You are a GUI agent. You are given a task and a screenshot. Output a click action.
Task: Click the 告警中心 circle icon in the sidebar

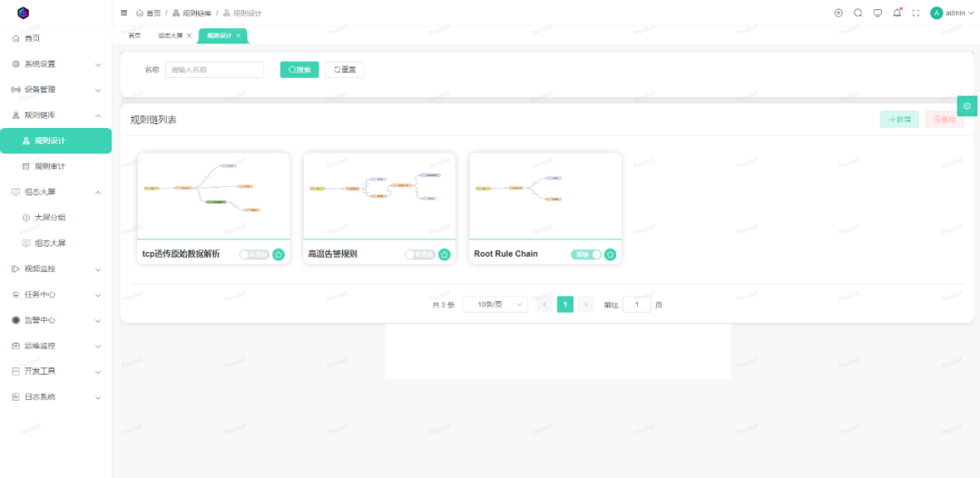[16, 320]
